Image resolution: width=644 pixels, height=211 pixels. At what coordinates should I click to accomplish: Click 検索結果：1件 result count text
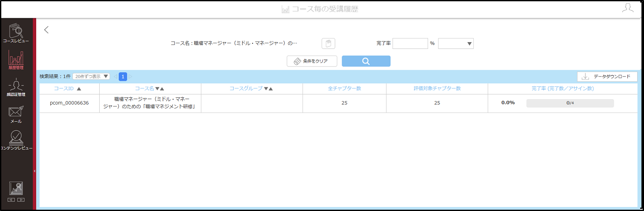click(55, 77)
